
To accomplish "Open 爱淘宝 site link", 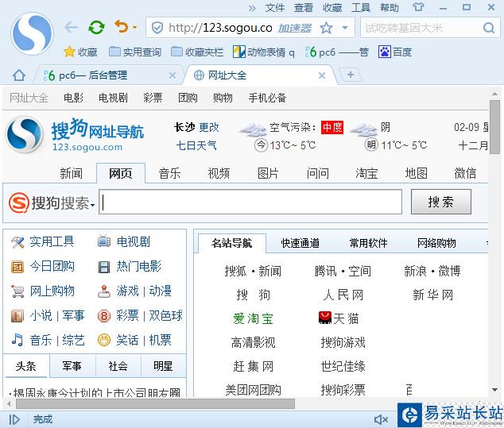I will [253, 318].
